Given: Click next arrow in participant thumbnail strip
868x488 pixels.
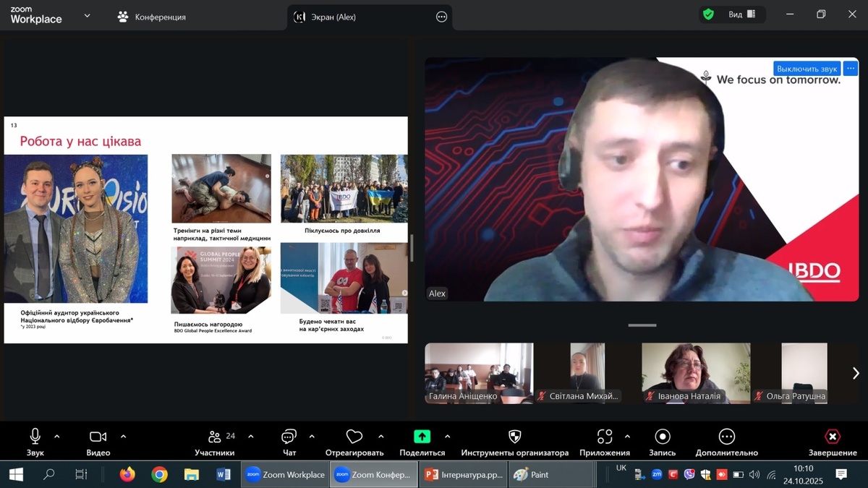Looking at the screenshot, I should pyautogui.click(x=856, y=373).
